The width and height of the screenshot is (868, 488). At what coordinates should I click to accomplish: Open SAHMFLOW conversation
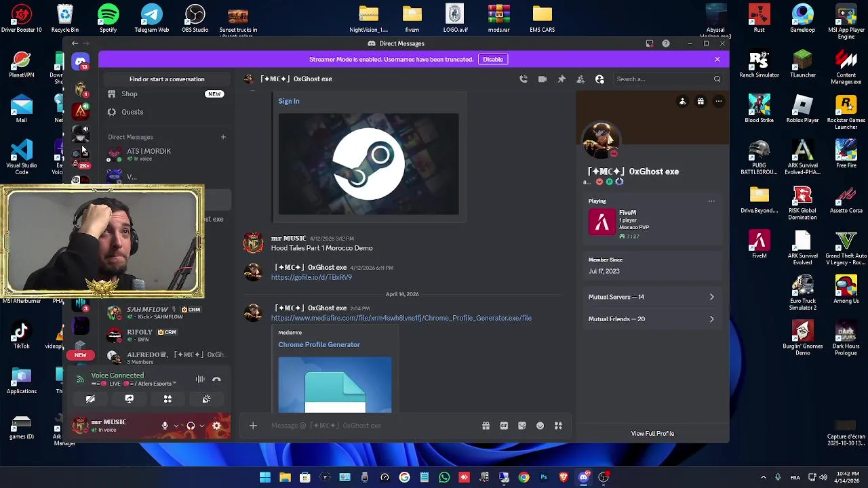click(x=166, y=312)
